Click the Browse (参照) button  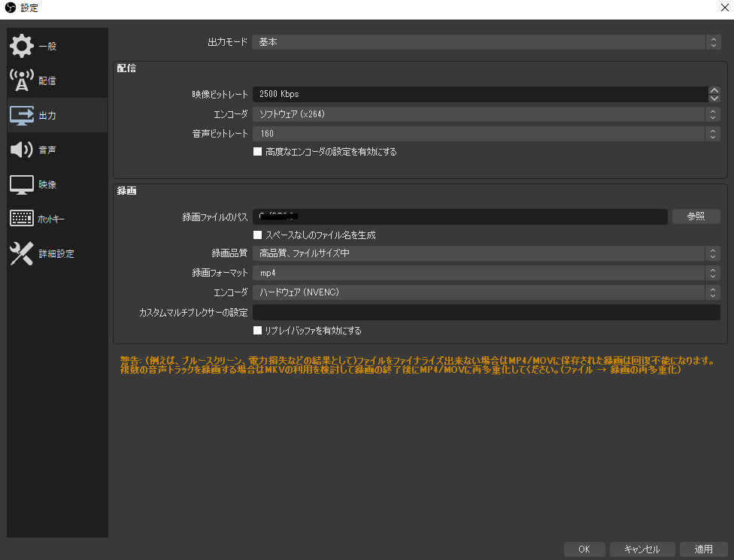coord(696,216)
